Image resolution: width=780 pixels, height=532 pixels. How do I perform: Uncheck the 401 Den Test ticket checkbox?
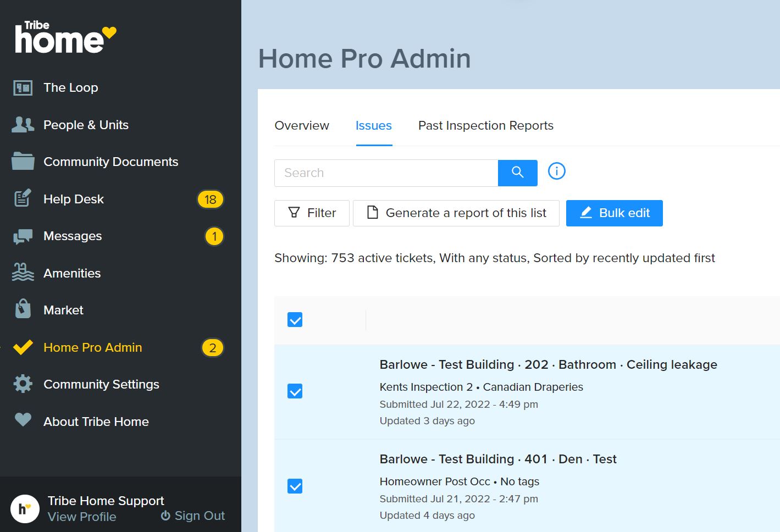click(295, 486)
